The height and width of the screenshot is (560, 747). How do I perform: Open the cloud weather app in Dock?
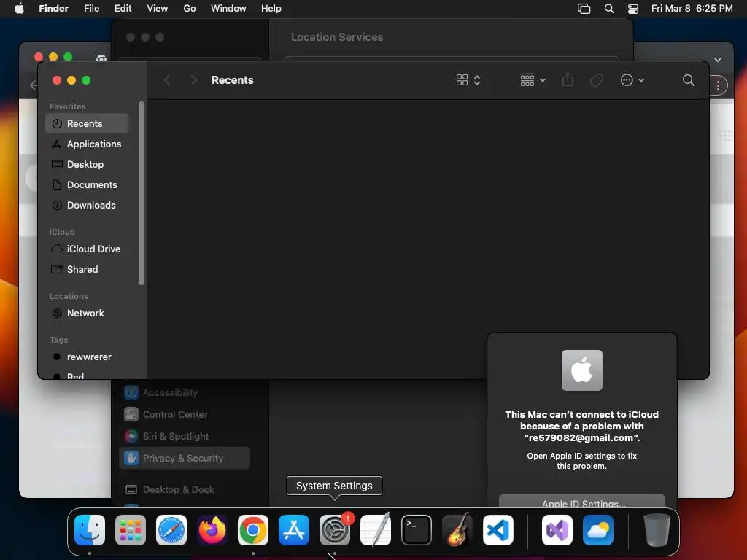click(x=598, y=530)
